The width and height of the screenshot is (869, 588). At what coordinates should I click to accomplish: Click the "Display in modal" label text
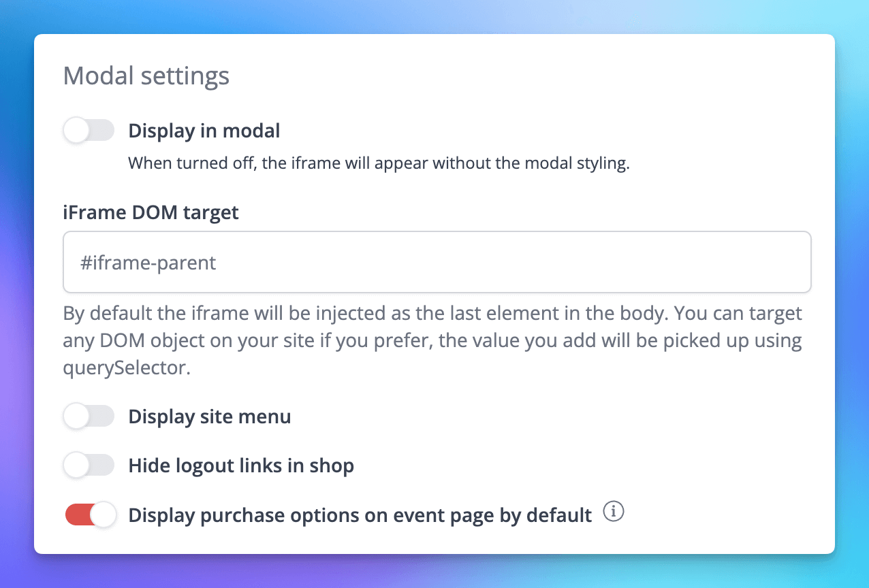click(x=204, y=131)
